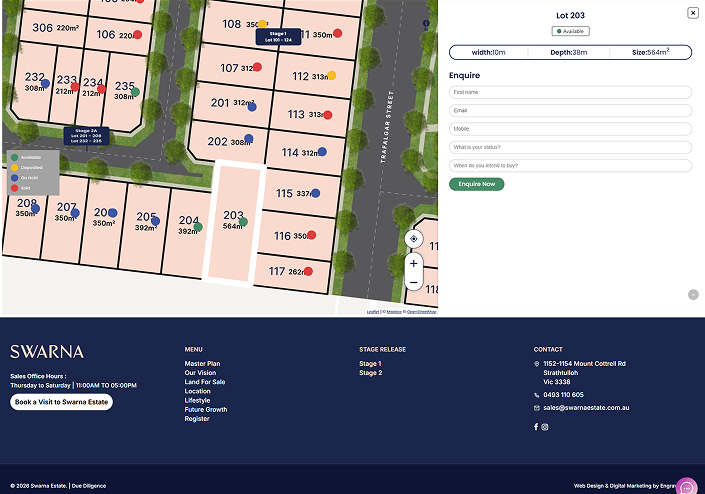705x494 pixels.
Task: Select green available marker on lot 203
Action: [243, 222]
